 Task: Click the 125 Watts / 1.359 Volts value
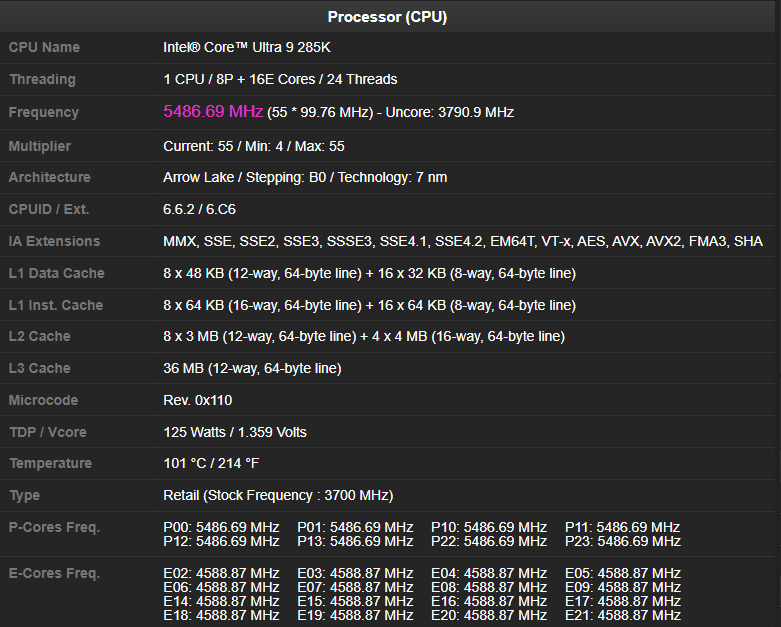[x=235, y=432]
